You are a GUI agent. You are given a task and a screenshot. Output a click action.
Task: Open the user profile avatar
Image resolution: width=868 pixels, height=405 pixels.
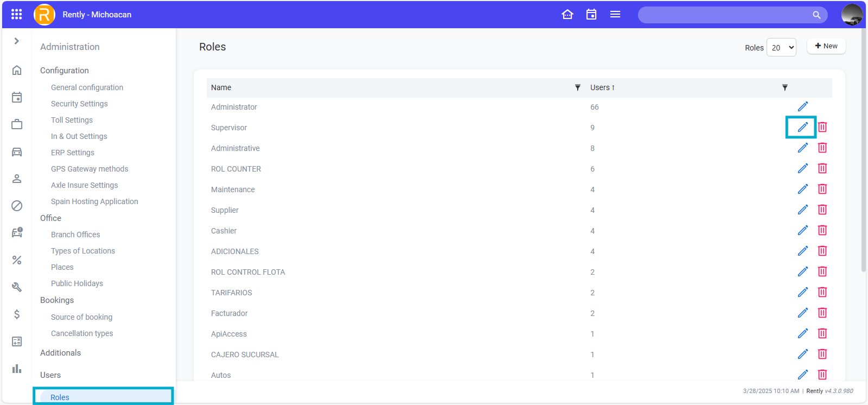tap(852, 15)
